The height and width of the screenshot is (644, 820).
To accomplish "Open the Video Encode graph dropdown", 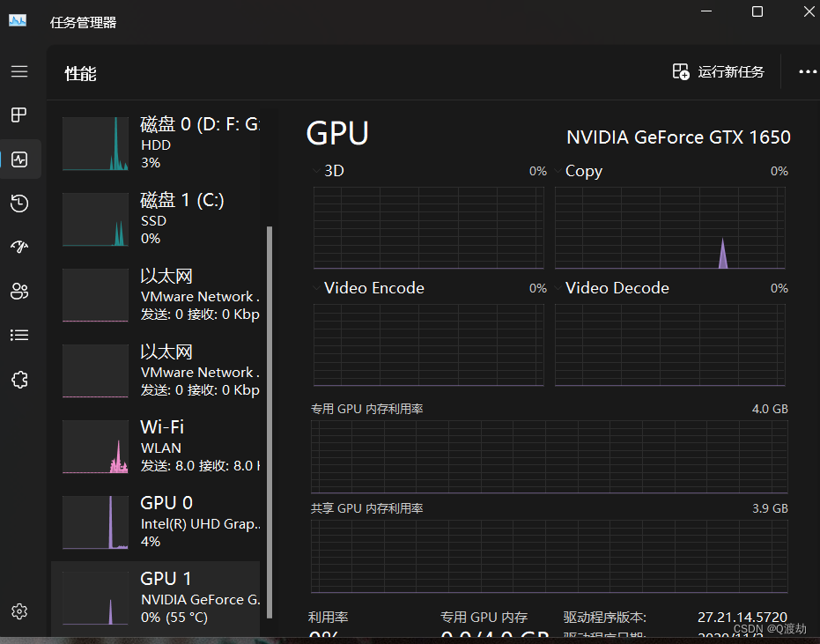I will 318,288.
